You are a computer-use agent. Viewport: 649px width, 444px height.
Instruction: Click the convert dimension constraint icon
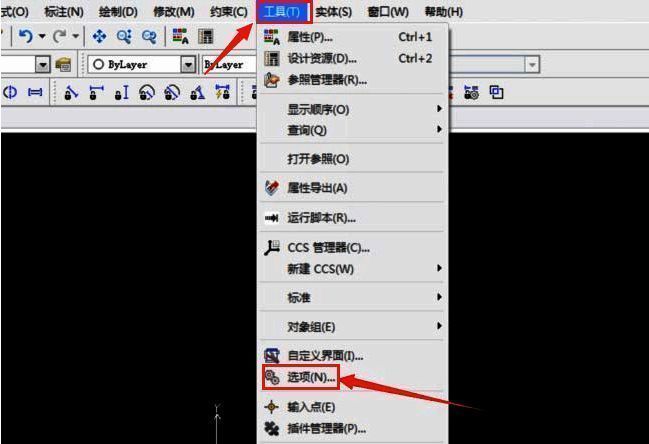[222, 92]
